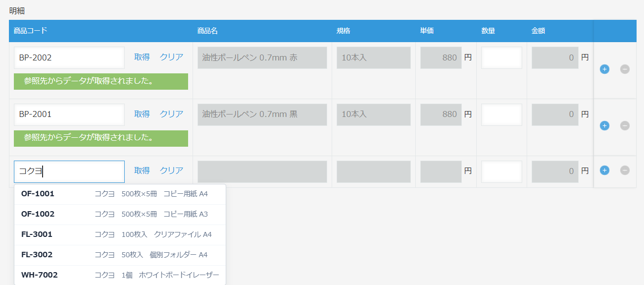Remove the BP-2002 row with minus icon
The image size is (644, 285).
pyautogui.click(x=625, y=69)
